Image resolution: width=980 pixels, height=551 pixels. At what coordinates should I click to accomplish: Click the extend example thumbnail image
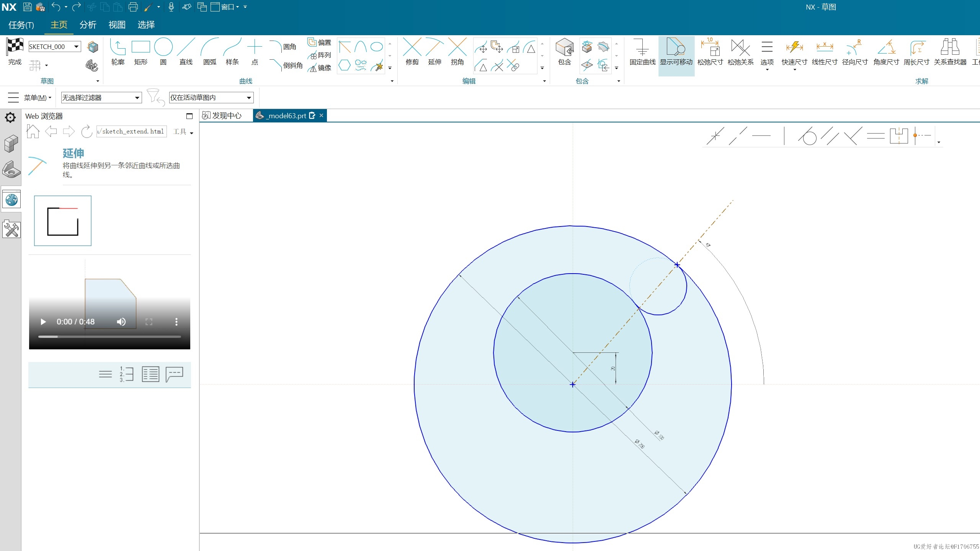[63, 220]
